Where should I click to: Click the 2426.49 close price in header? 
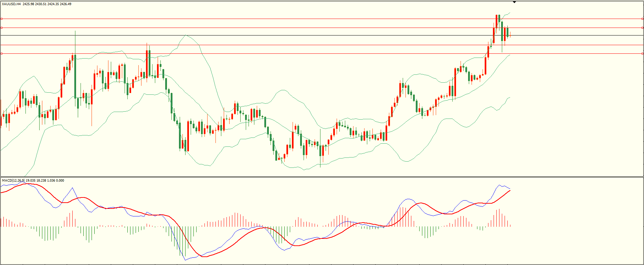[x=65, y=4]
